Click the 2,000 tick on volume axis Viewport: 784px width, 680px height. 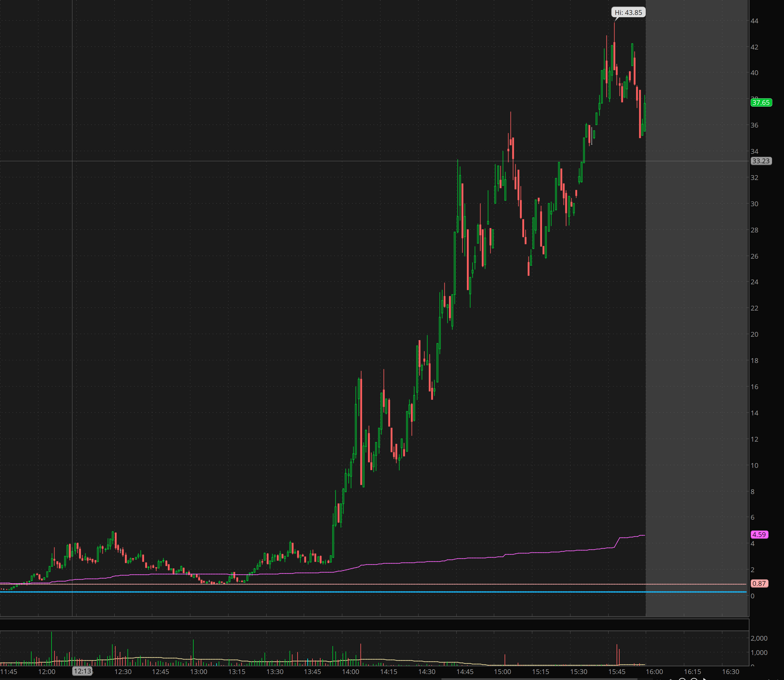click(x=759, y=638)
